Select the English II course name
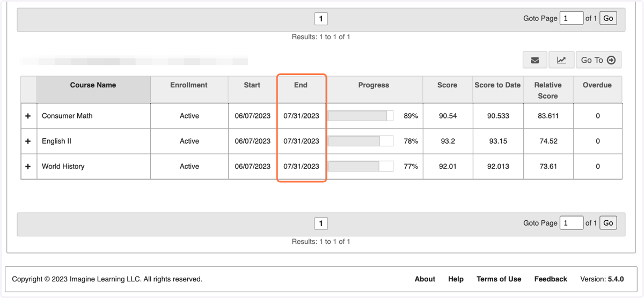 coord(56,141)
